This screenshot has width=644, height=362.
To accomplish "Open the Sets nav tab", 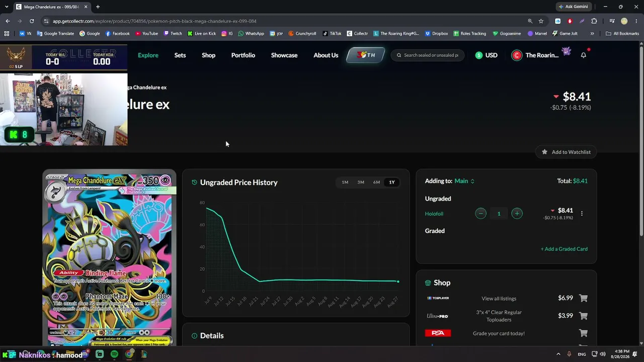I will coord(180,55).
